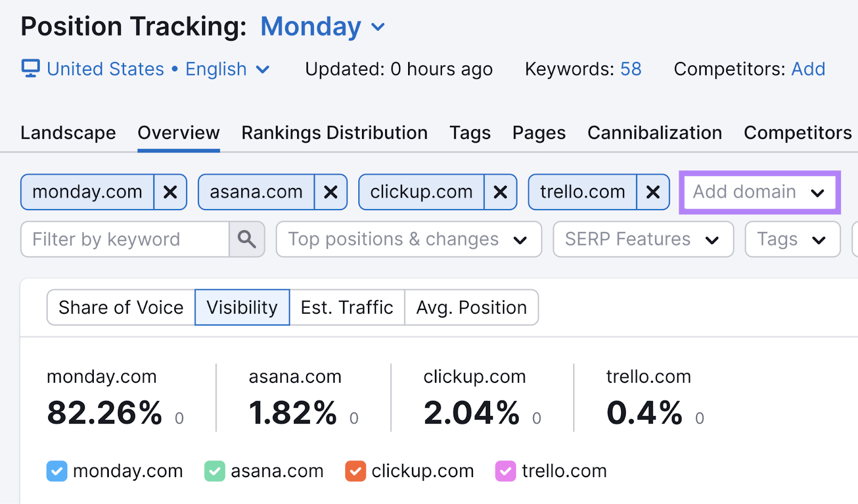Uncheck the monday.com domain checkbox

click(56, 471)
